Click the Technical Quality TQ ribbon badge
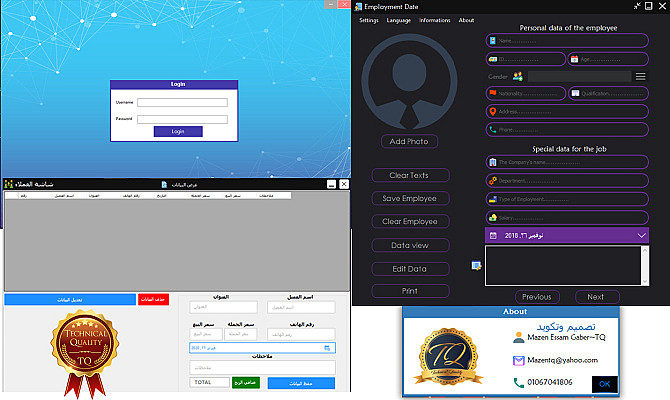 pyautogui.click(x=85, y=353)
